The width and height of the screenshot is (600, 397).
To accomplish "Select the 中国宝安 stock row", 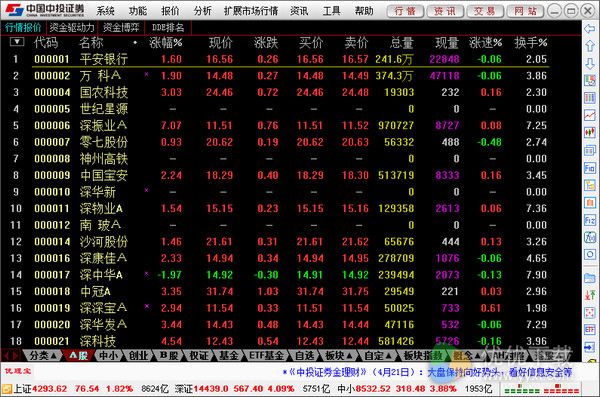I will [280, 175].
